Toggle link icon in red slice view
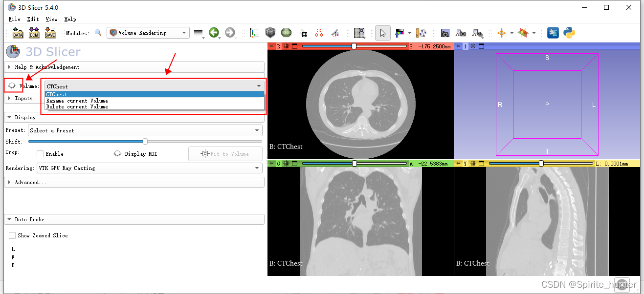This screenshot has width=644, height=294. (287, 46)
